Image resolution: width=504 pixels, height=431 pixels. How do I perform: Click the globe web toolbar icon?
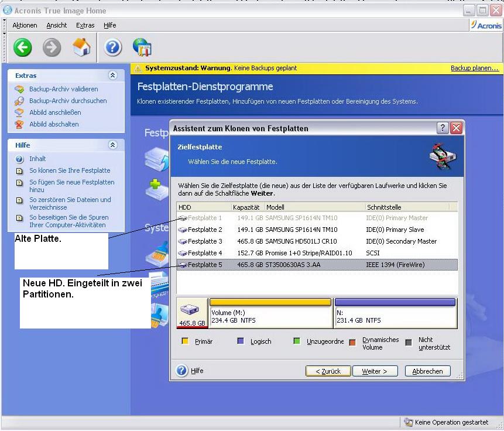pos(142,47)
